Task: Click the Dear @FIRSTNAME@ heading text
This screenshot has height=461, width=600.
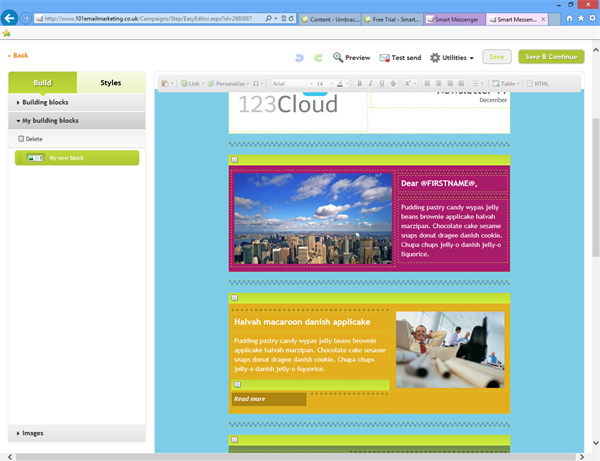Action: pyautogui.click(x=439, y=183)
